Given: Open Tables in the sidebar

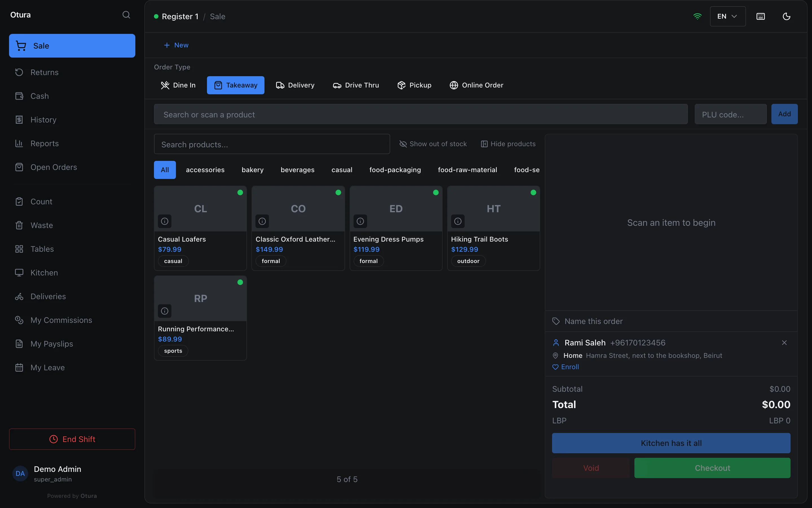Looking at the screenshot, I should point(72,249).
